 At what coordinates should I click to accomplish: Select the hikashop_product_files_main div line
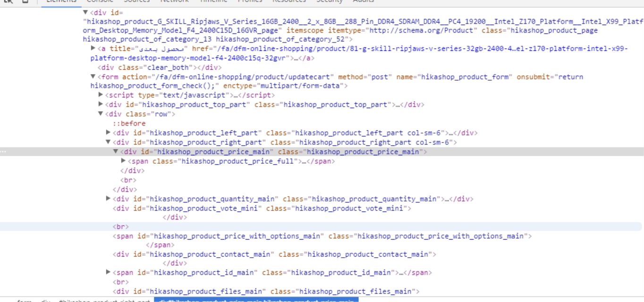pos(266,292)
